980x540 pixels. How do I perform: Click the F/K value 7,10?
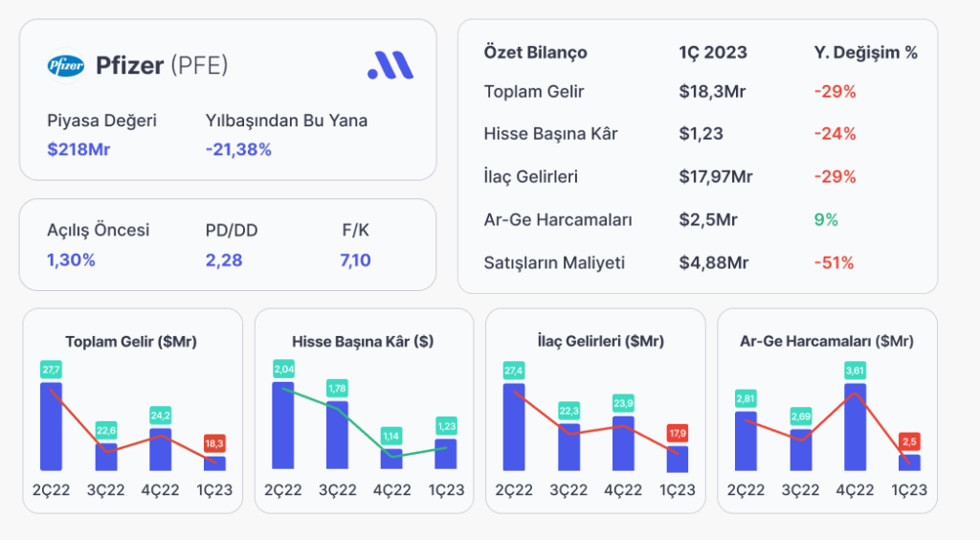[356, 260]
